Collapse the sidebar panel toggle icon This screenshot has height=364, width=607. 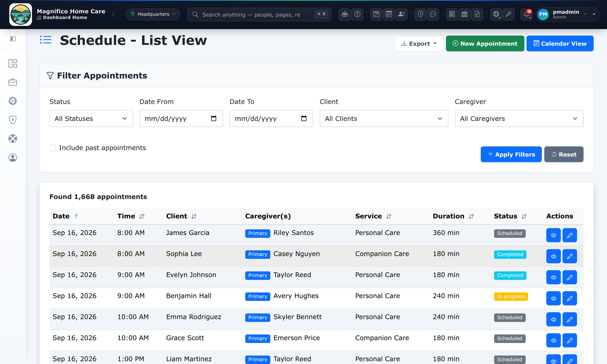(x=13, y=39)
